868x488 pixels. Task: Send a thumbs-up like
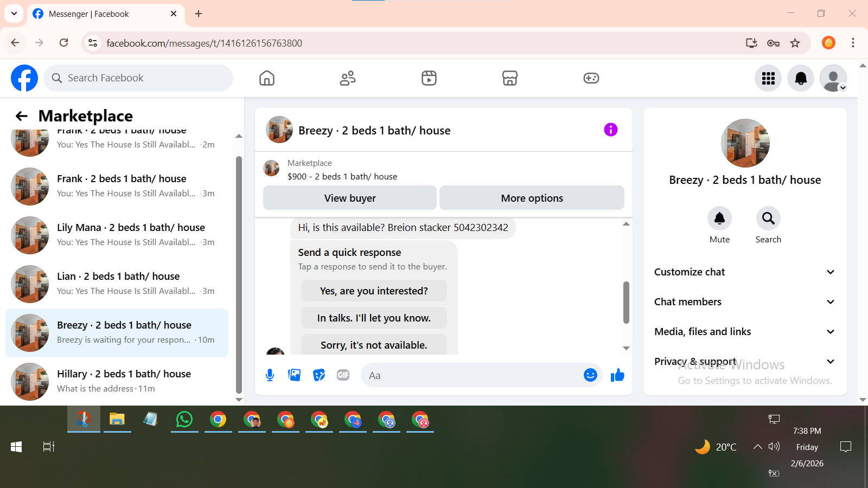tap(617, 375)
